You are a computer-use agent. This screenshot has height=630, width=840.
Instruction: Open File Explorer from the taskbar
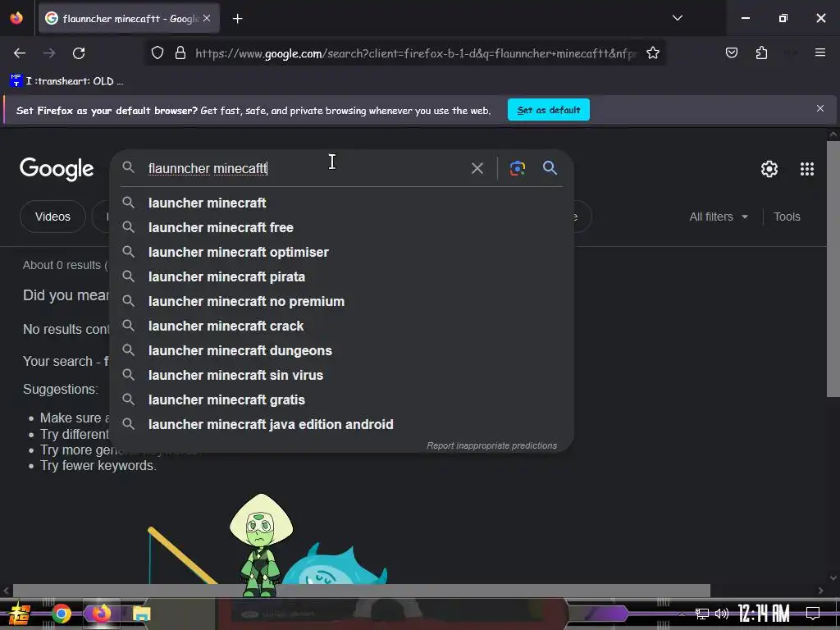[x=141, y=614]
